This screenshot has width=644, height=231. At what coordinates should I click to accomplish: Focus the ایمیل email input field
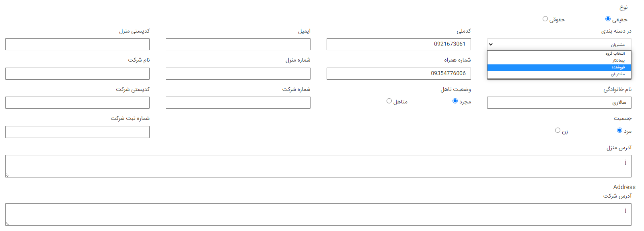(x=238, y=44)
